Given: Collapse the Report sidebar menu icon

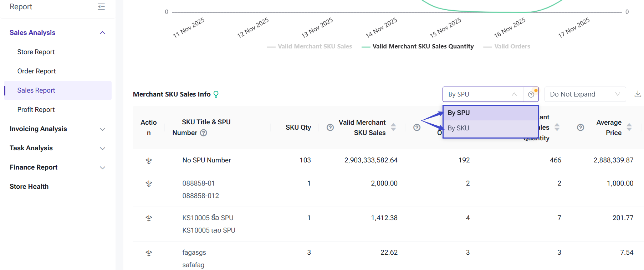Looking at the screenshot, I should [x=101, y=7].
